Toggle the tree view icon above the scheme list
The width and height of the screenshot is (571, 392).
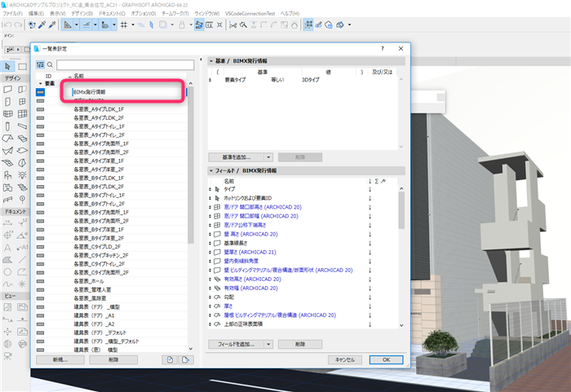[41, 64]
